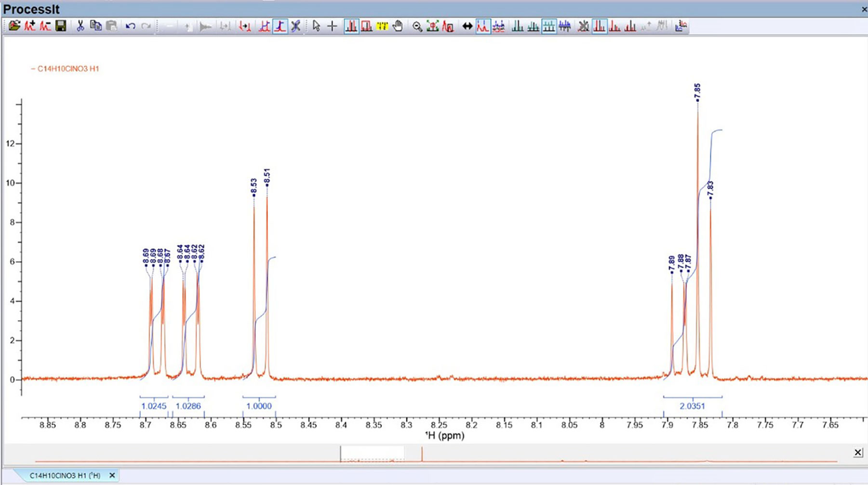Click the 2.0351 integral value label
The width and height of the screenshot is (868, 485).
[692, 406]
